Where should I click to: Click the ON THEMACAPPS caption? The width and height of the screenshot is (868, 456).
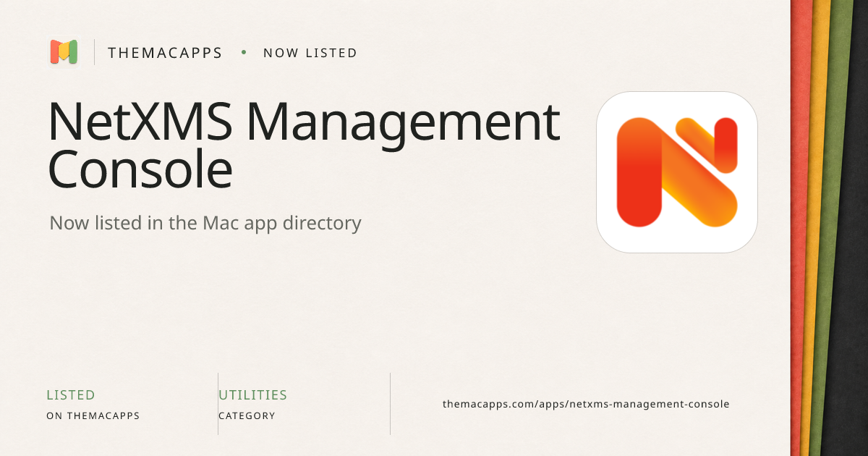93,416
